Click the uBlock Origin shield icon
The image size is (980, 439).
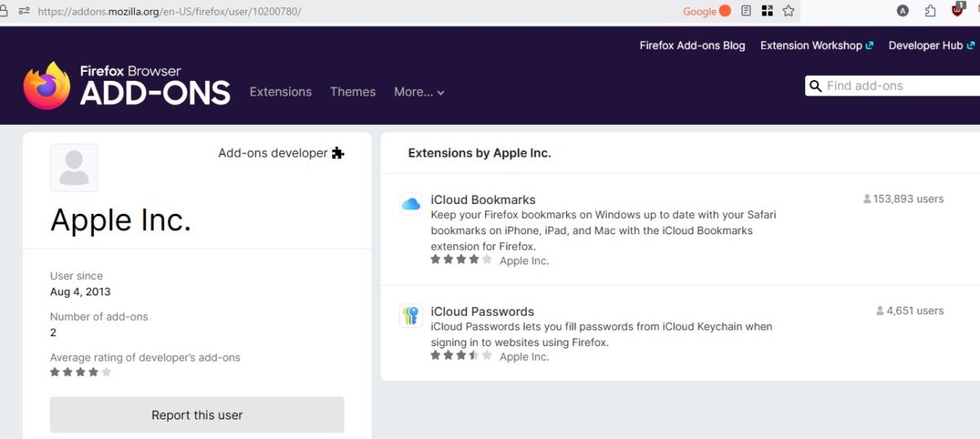point(958,11)
